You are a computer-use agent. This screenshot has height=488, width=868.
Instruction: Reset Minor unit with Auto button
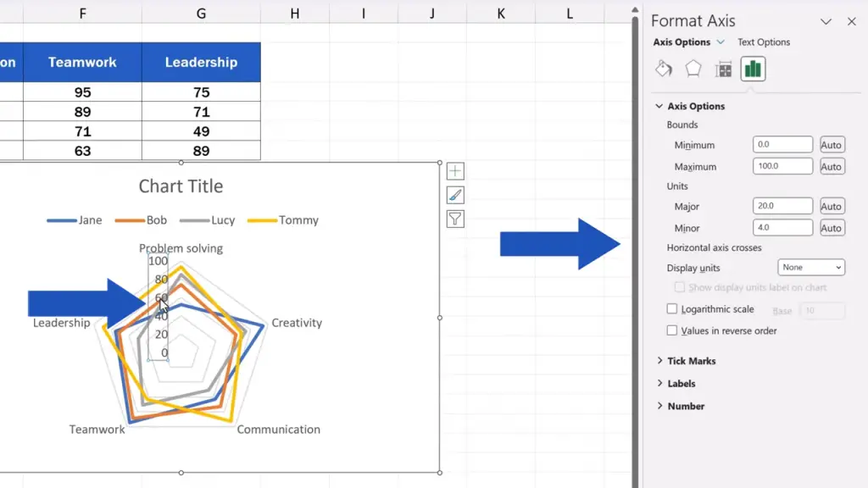pos(831,228)
